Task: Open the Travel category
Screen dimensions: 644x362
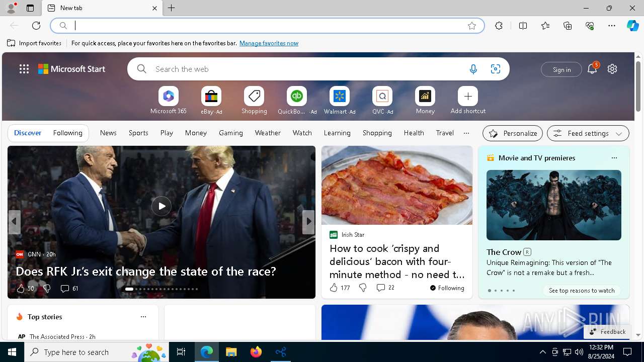Action: 445,133
